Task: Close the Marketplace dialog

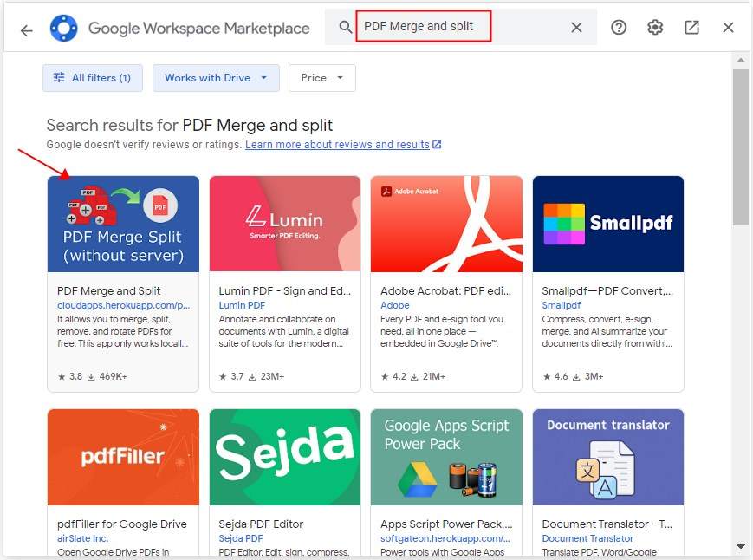Action: (728, 28)
